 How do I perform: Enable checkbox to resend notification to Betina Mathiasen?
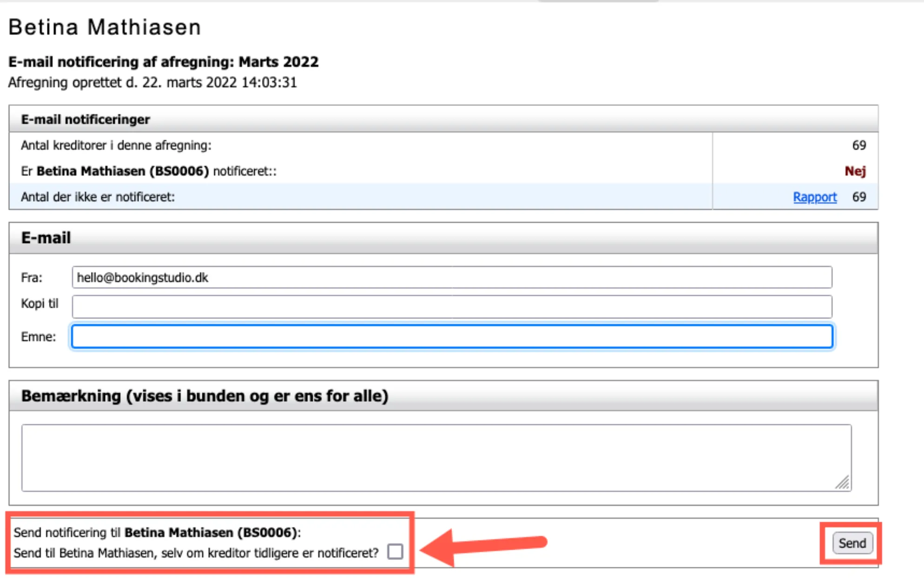point(395,552)
